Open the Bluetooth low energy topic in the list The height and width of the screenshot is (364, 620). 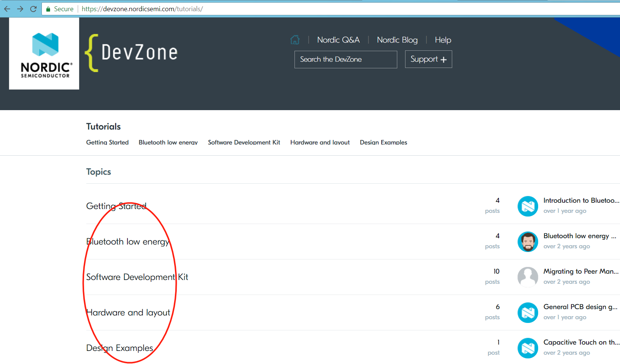[x=128, y=242]
